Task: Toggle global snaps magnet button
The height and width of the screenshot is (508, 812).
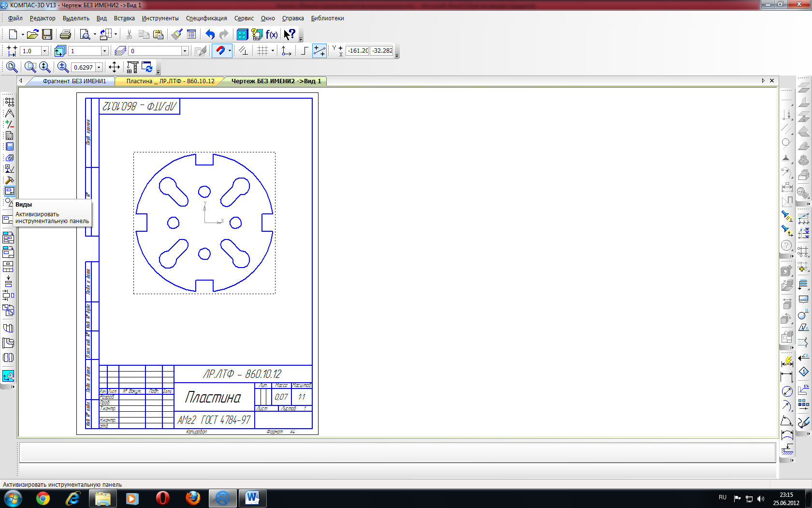Action: 220,51
